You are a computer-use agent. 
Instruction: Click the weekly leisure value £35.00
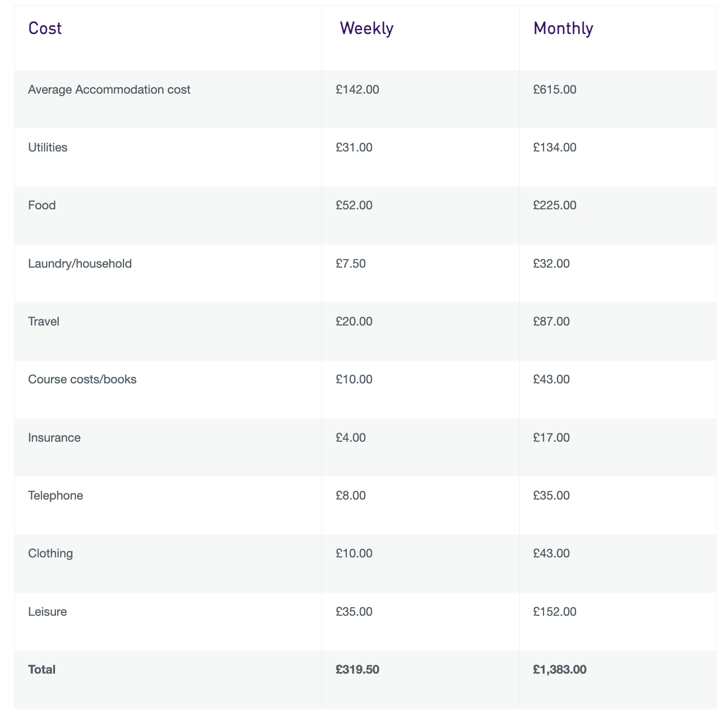point(354,612)
